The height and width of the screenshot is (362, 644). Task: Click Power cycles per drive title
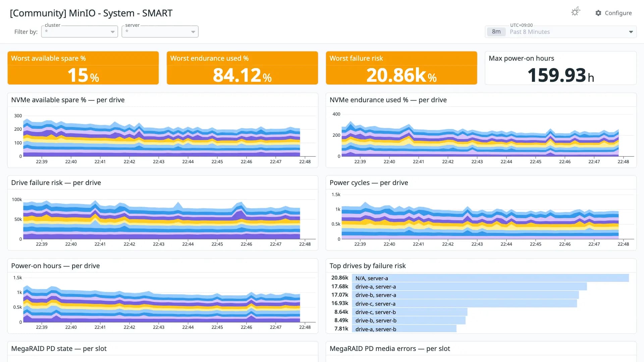[369, 183]
